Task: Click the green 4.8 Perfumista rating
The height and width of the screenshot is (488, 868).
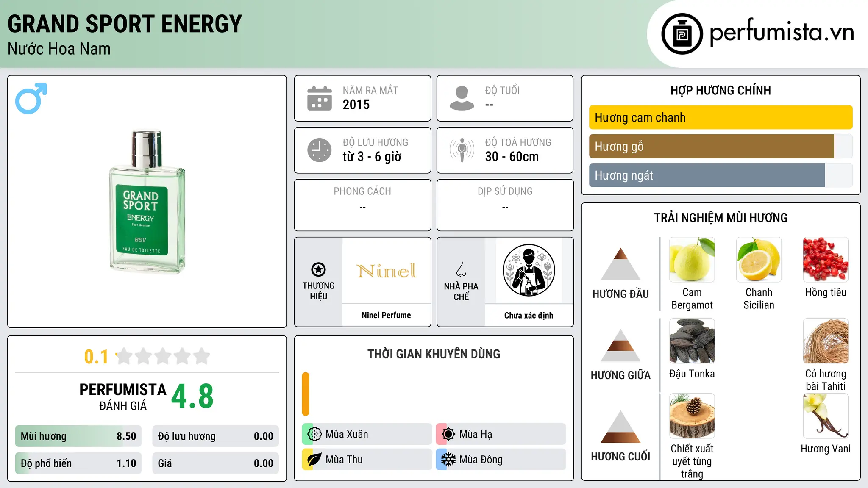Action: [x=192, y=396]
